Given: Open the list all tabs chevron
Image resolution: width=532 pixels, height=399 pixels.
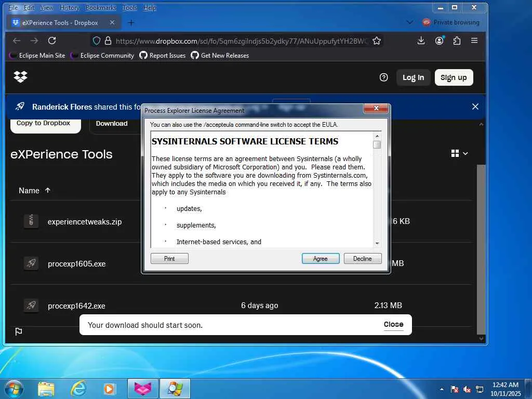Looking at the screenshot, I should pos(410,22).
